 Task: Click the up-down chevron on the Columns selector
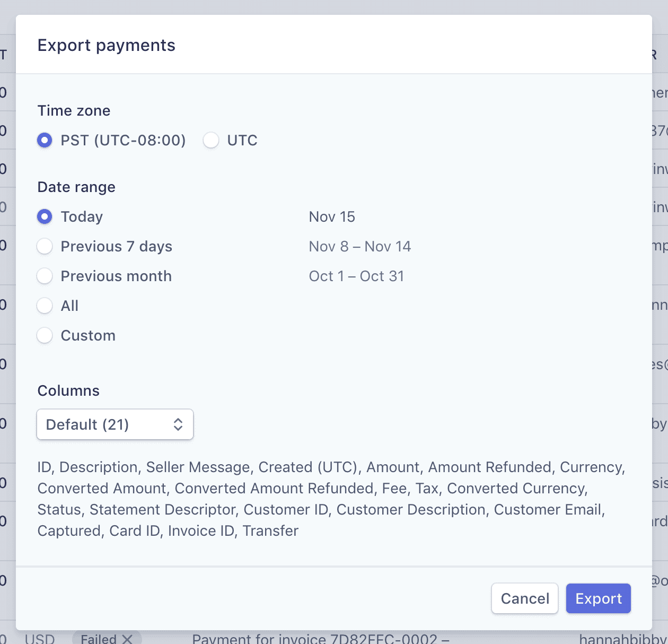tap(179, 424)
